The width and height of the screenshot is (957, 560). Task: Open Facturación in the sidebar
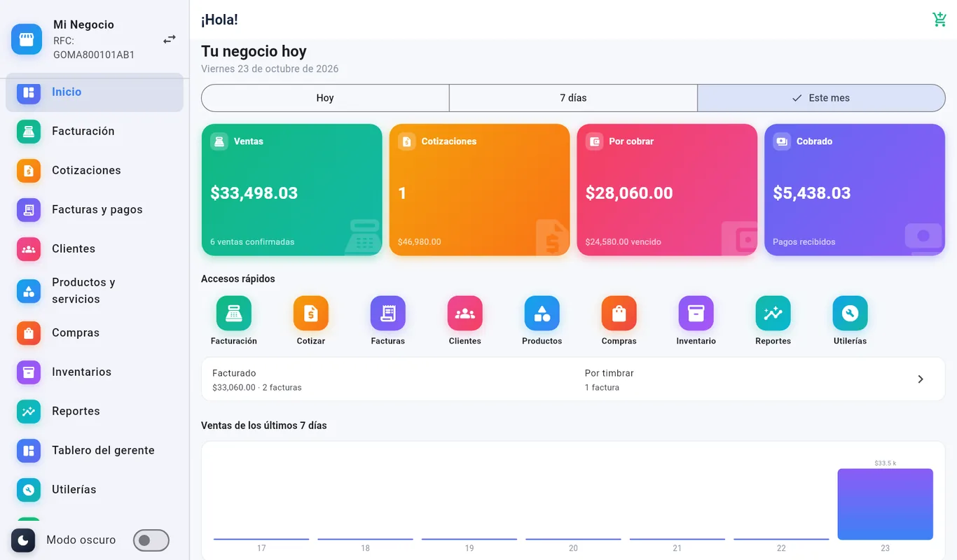(95, 132)
